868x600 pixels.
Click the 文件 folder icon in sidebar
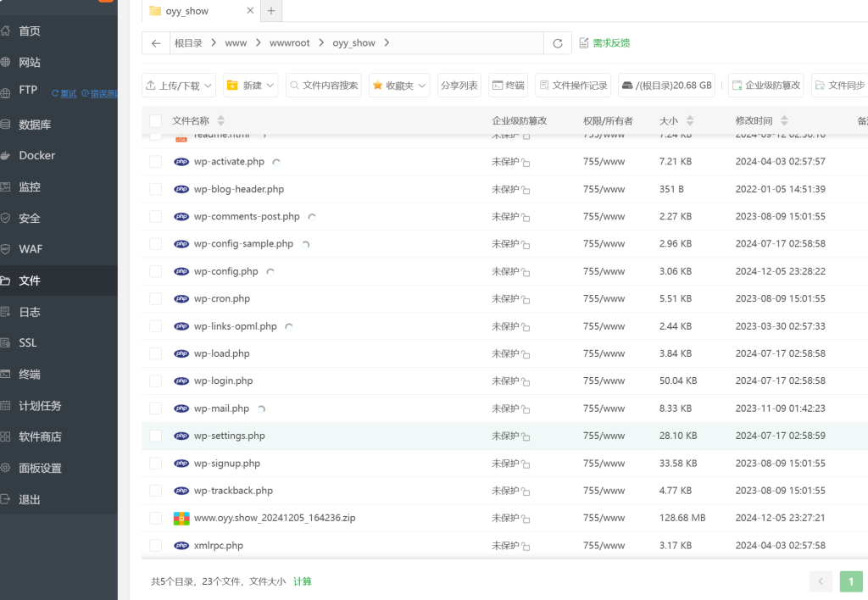point(6,281)
